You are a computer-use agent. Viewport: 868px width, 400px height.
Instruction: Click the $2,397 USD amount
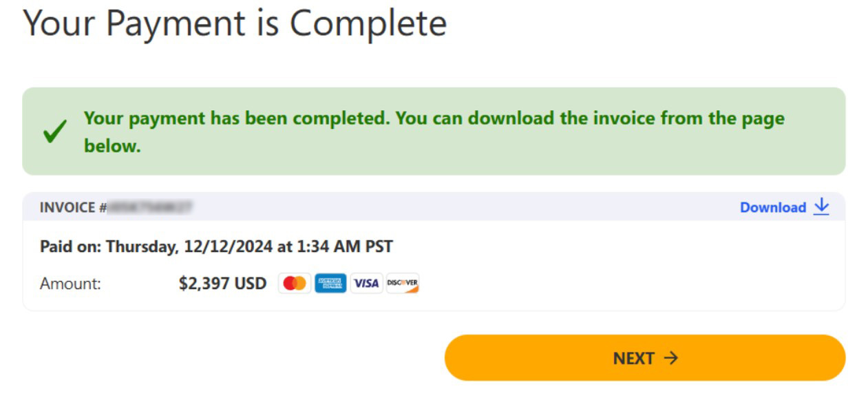[222, 284]
